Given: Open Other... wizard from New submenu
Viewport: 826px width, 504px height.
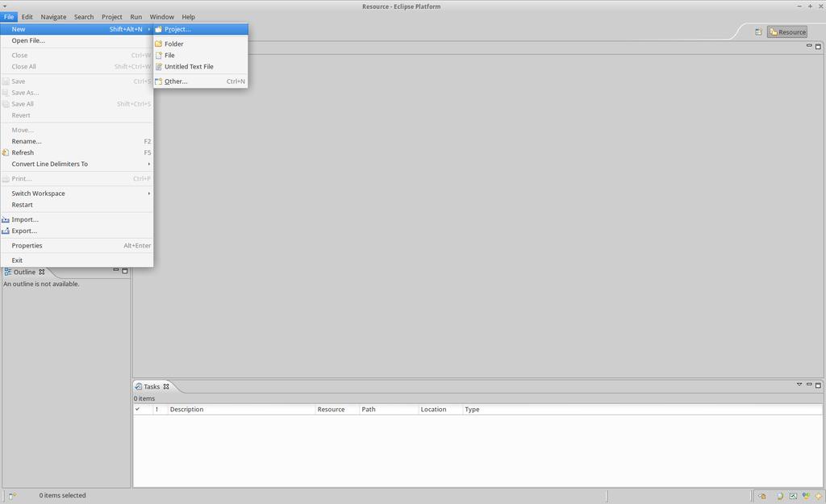Looking at the screenshot, I should tap(201, 81).
